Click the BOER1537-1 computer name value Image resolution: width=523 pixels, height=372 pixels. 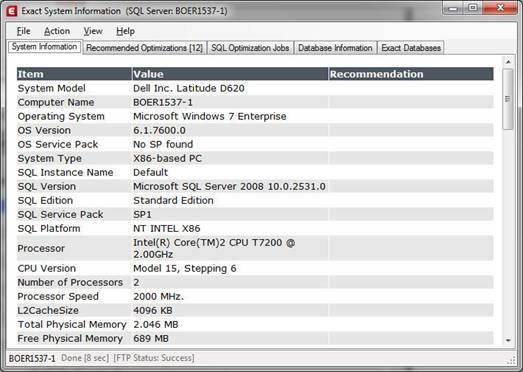(163, 102)
